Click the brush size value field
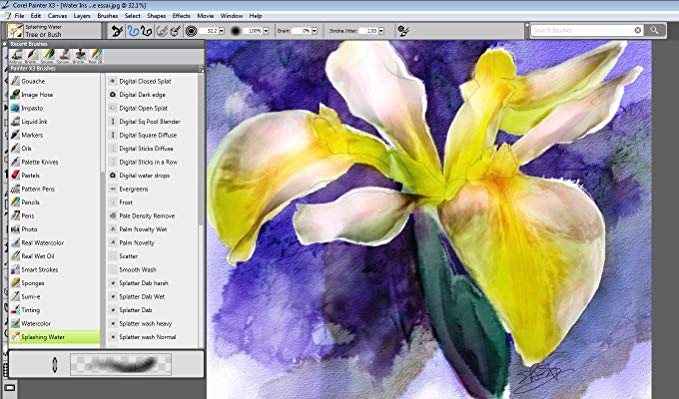The width and height of the screenshot is (679, 399). pyautogui.click(x=210, y=31)
